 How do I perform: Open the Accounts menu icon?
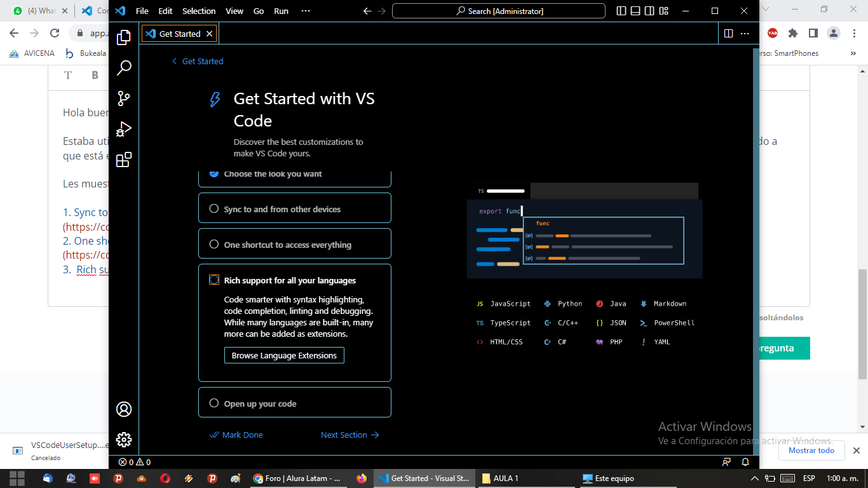[124, 409]
